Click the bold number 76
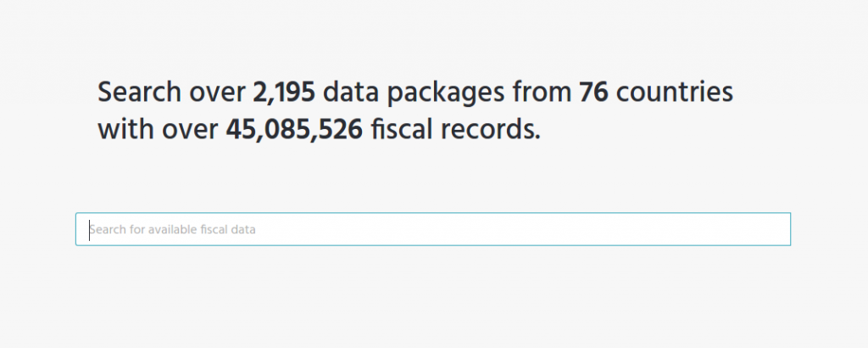Image resolution: width=868 pixels, height=348 pixels. click(594, 93)
